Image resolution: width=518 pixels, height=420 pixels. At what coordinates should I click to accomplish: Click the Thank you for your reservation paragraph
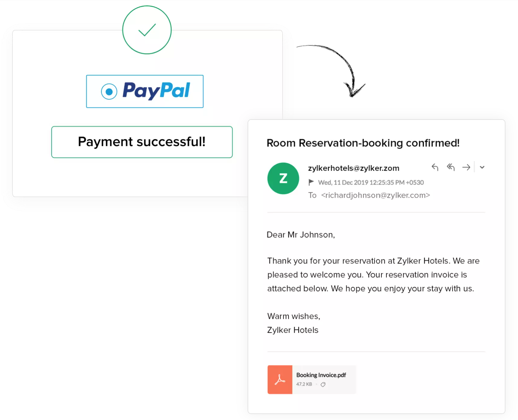tap(373, 275)
